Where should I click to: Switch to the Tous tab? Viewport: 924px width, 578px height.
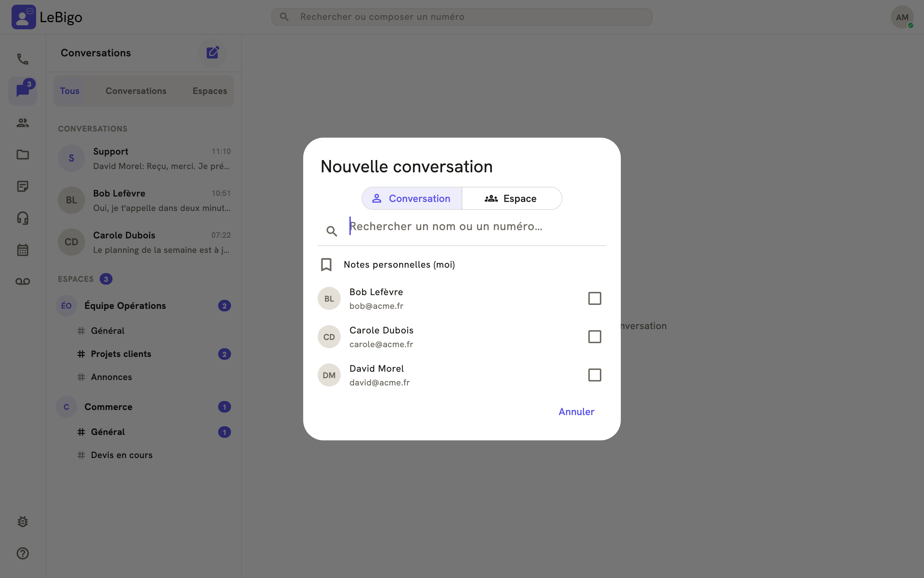(70, 91)
